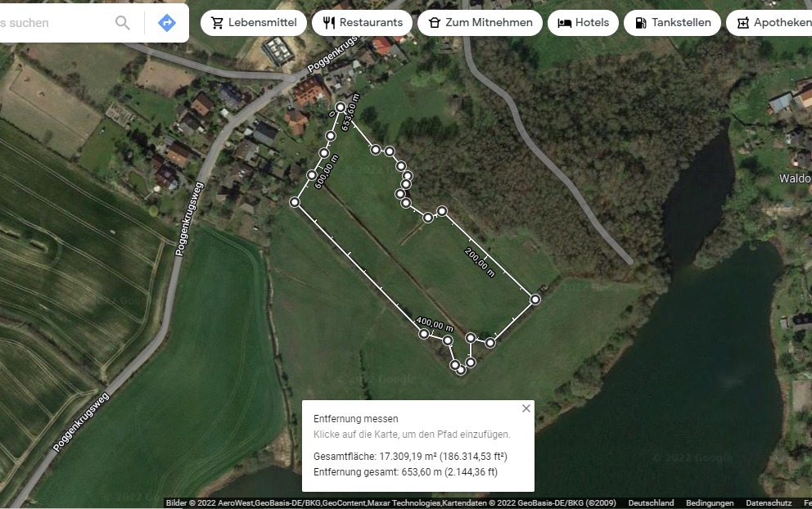This screenshot has height=509, width=812.
Task: Filter map by Hotels chip
Action: coord(583,23)
